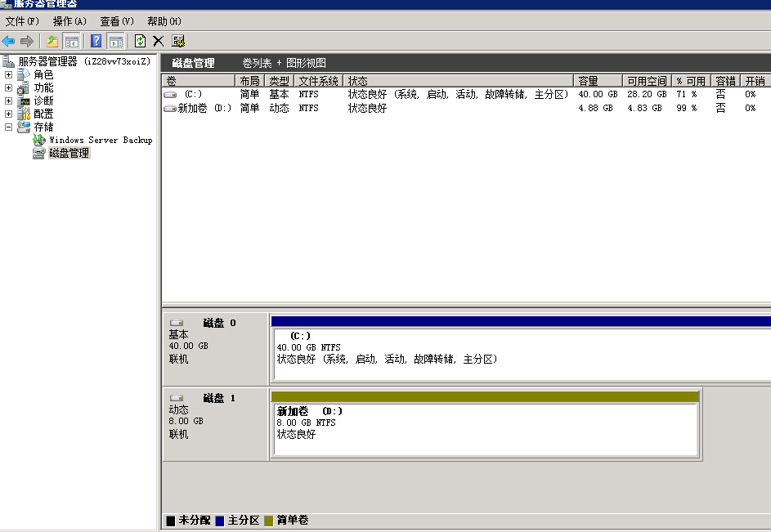Toggle the action pane show/hide button

tap(115, 41)
